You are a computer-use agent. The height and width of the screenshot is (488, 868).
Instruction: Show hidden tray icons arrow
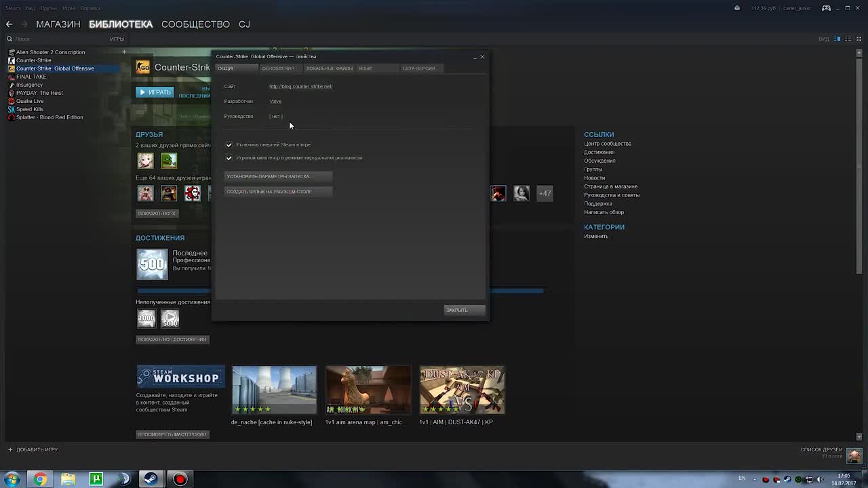pos(755,479)
